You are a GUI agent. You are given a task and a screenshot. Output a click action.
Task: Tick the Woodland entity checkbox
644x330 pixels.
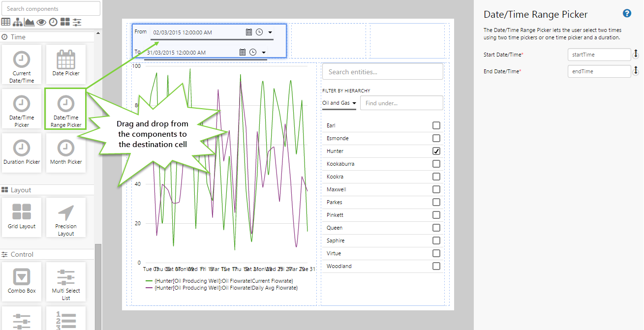[x=436, y=266]
